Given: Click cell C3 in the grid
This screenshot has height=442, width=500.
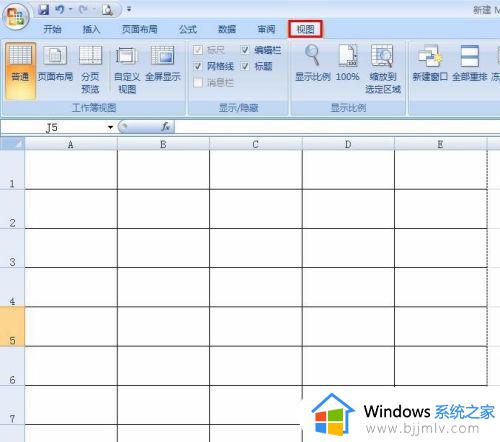Looking at the screenshot, I should click(x=256, y=248).
